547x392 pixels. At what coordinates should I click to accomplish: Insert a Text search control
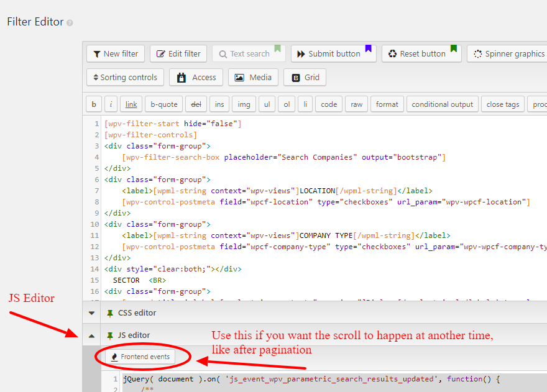coord(249,53)
